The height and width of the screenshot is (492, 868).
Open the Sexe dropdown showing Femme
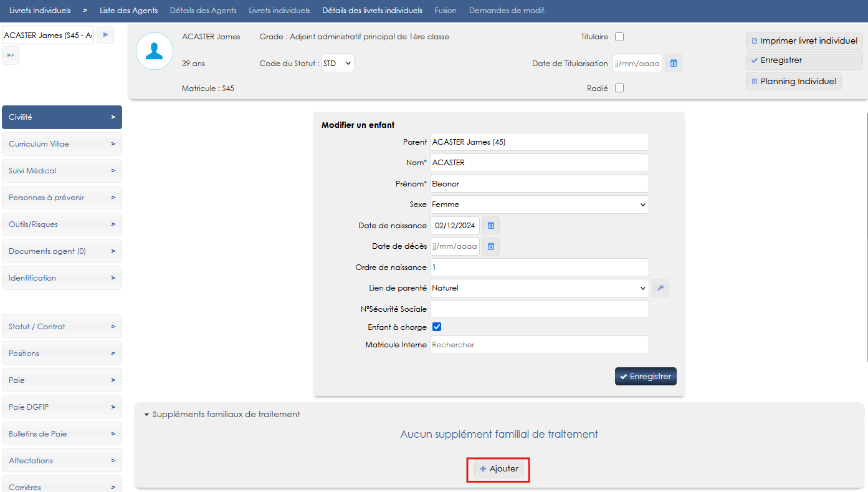539,205
